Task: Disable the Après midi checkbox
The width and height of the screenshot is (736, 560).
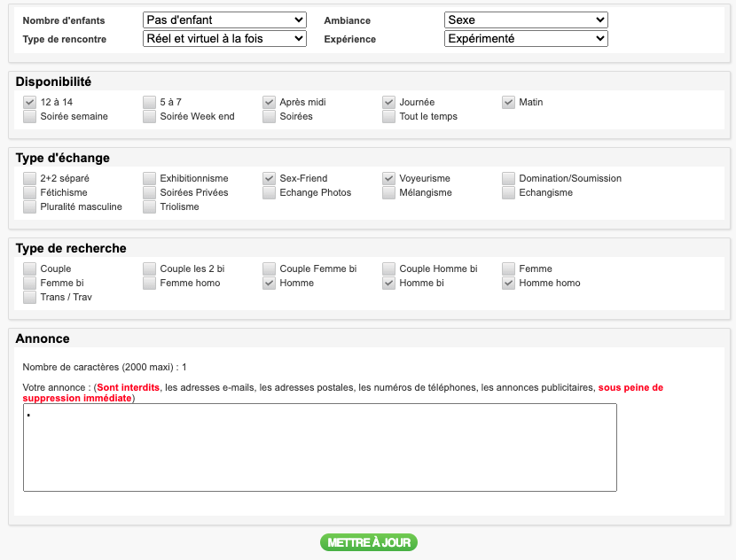Action: [x=270, y=103]
